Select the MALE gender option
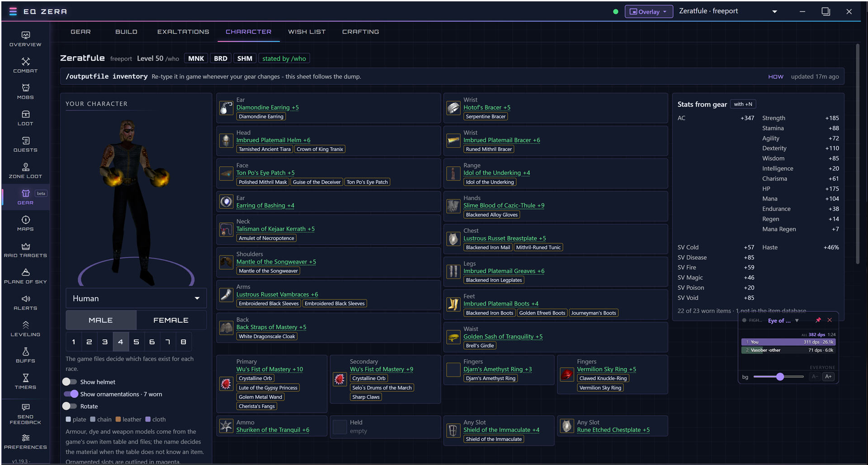The height and width of the screenshot is (465, 868). (101, 320)
